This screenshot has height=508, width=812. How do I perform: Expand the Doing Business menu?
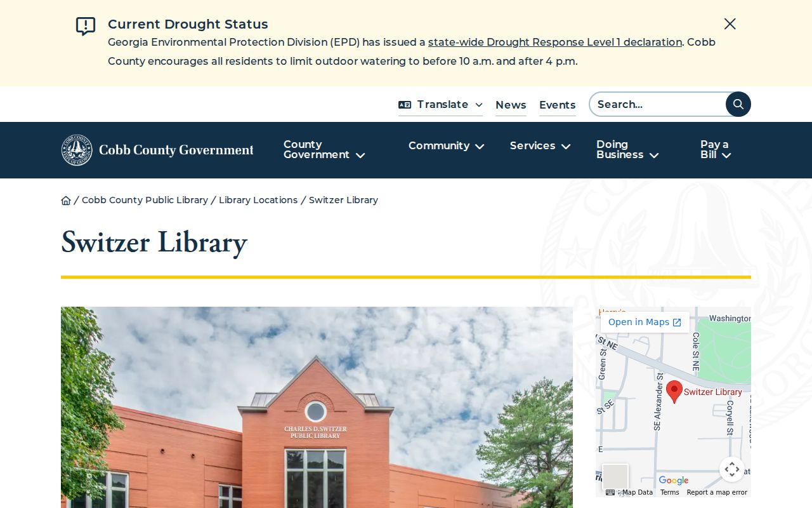(627, 150)
